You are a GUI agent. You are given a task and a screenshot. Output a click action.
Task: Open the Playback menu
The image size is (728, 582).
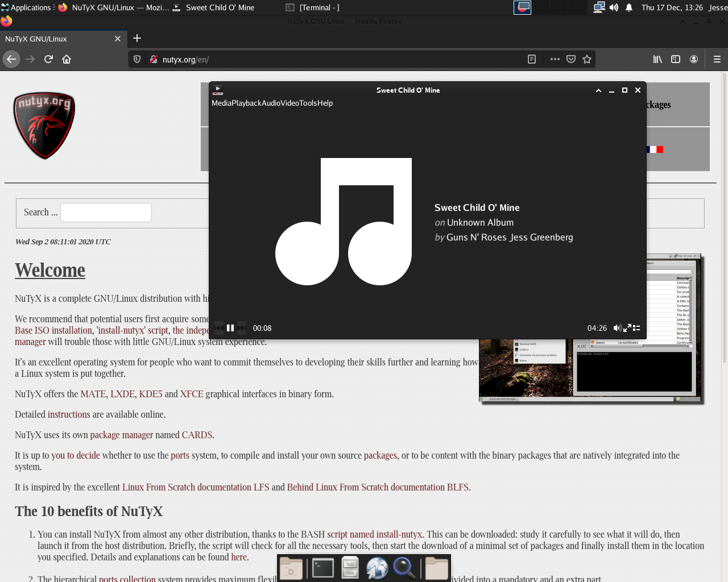click(246, 103)
